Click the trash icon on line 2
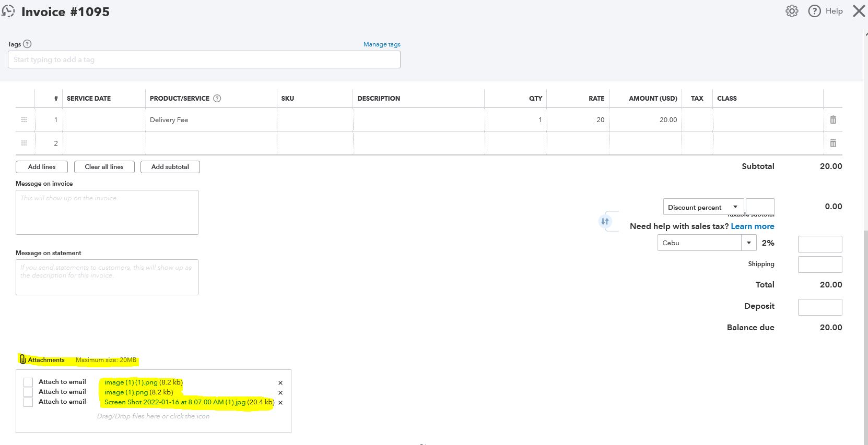The height and width of the screenshot is (445, 868). [833, 143]
